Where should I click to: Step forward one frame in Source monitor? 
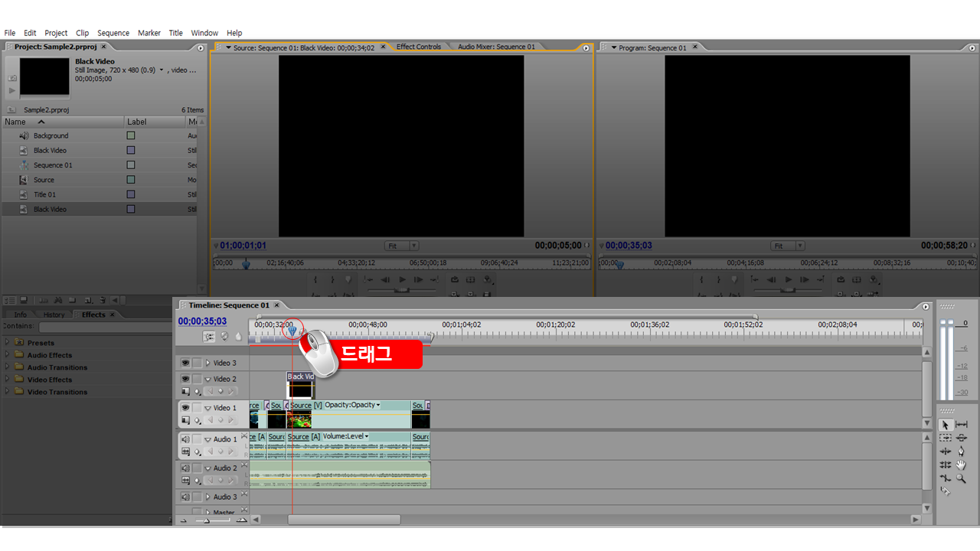(x=418, y=280)
